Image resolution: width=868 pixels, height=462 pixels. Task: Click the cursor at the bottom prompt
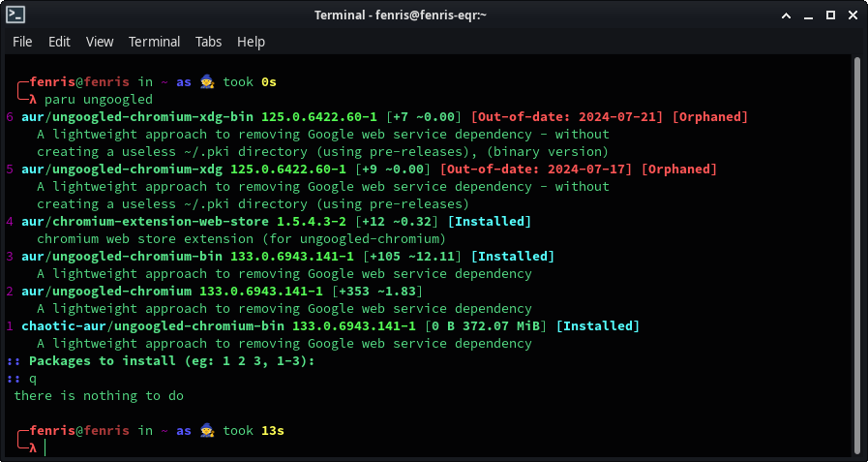(x=45, y=447)
